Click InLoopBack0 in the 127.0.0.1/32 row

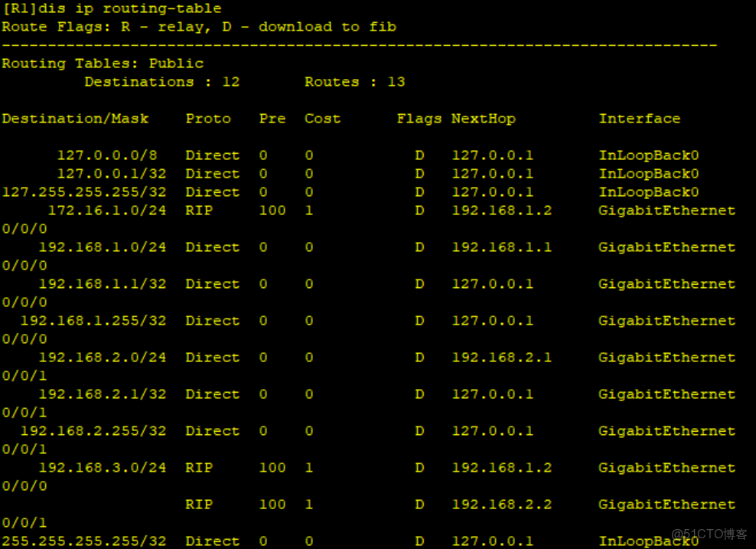tap(649, 174)
